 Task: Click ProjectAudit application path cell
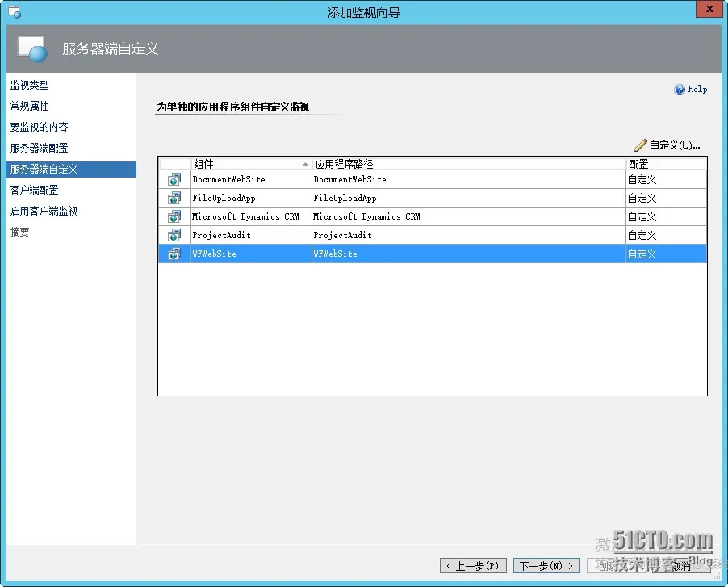468,236
